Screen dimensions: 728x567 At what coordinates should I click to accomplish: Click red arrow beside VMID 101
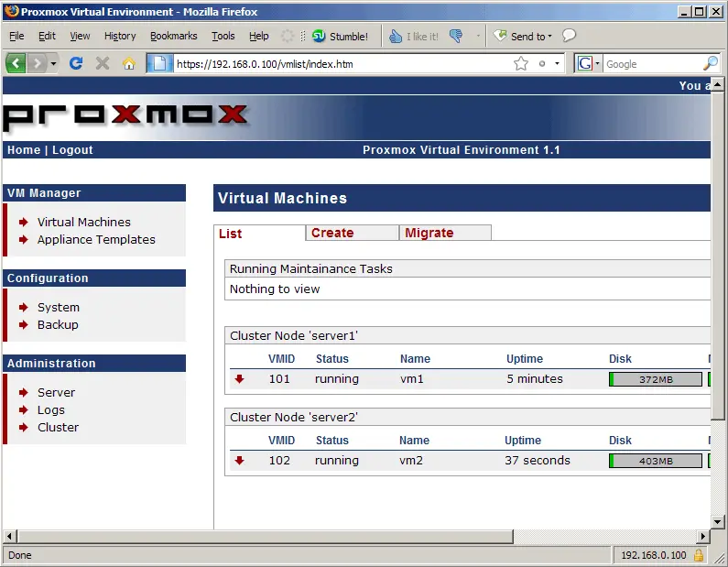coord(240,379)
